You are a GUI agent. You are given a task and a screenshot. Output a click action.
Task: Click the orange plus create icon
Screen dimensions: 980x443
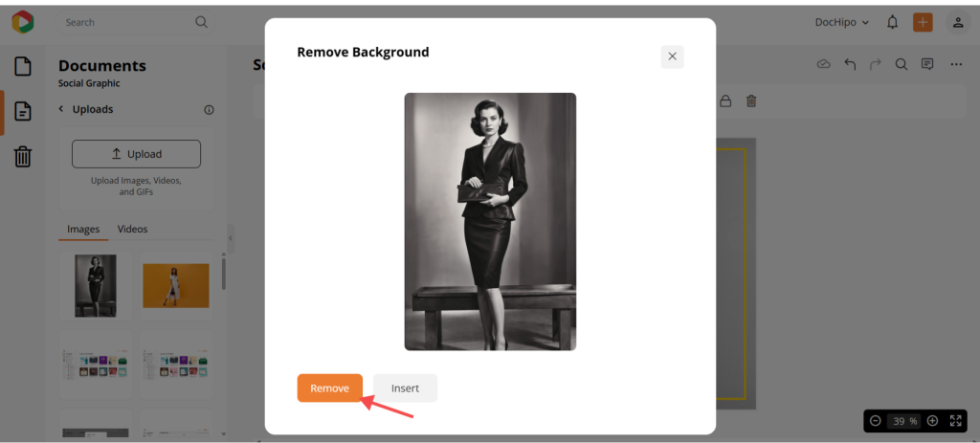coord(923,22)
